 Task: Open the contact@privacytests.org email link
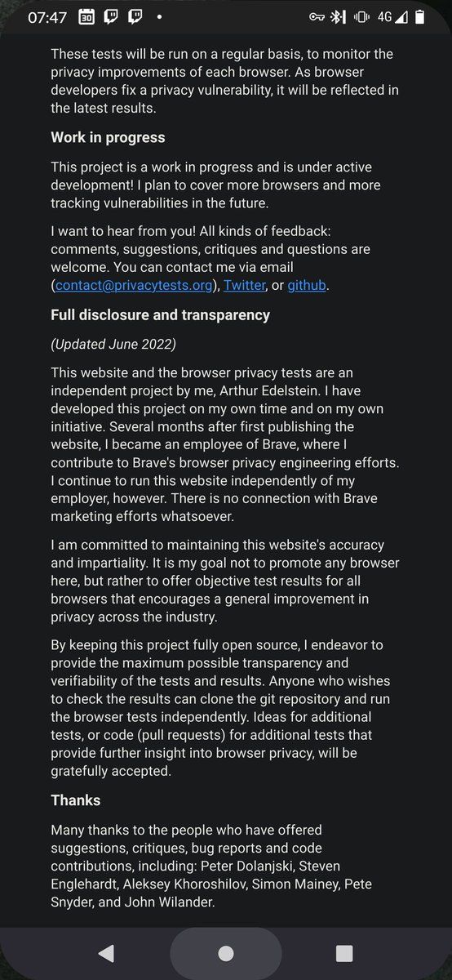pos(135,285)
